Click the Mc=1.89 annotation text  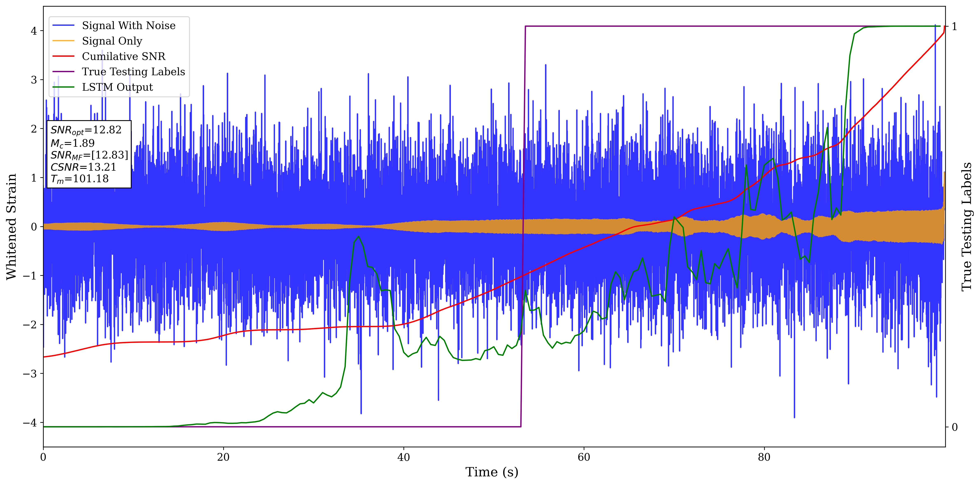point(73,143)
